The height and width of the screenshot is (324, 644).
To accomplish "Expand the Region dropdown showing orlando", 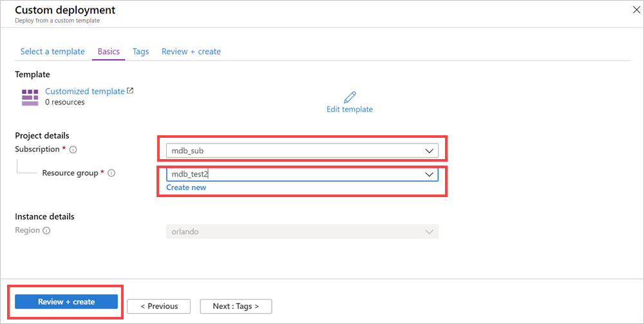I will (430, 231).
